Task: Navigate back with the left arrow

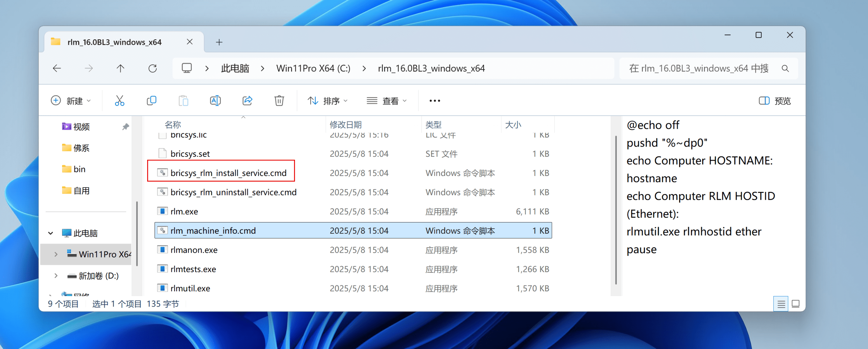Action: [57, 69]
